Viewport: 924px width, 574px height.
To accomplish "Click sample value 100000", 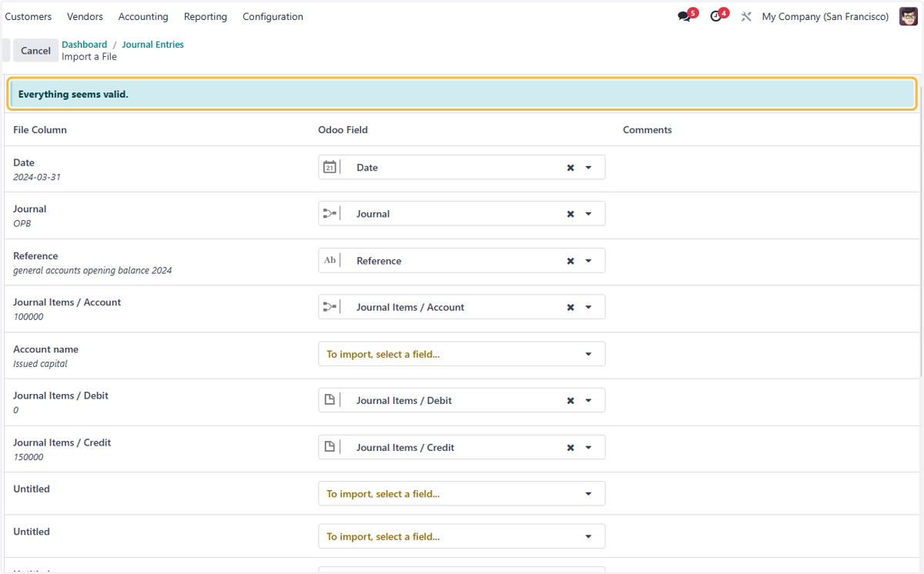I will click(28, 317).
